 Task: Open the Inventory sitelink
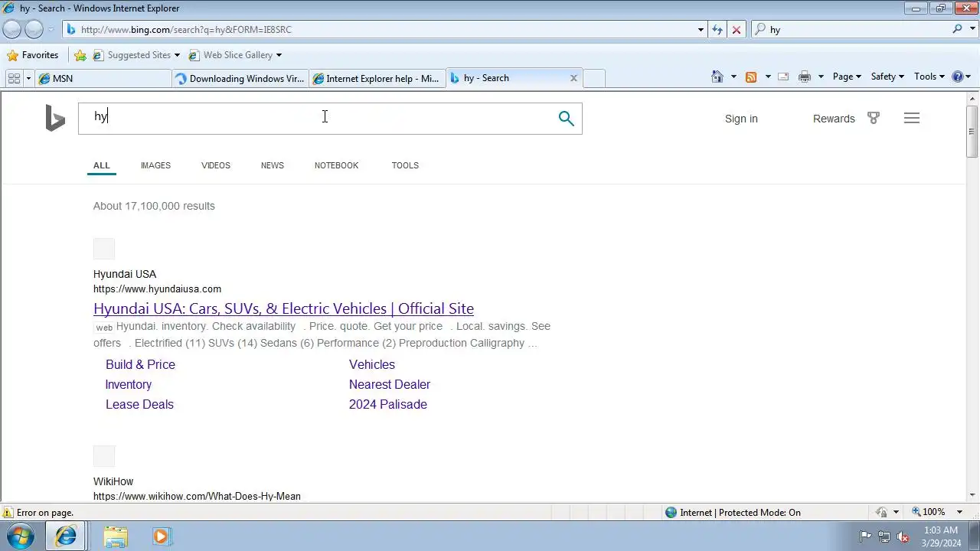(129, 384)
